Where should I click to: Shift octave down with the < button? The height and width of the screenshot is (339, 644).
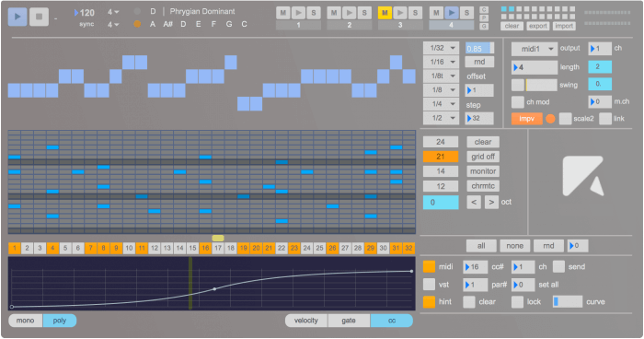474,202
